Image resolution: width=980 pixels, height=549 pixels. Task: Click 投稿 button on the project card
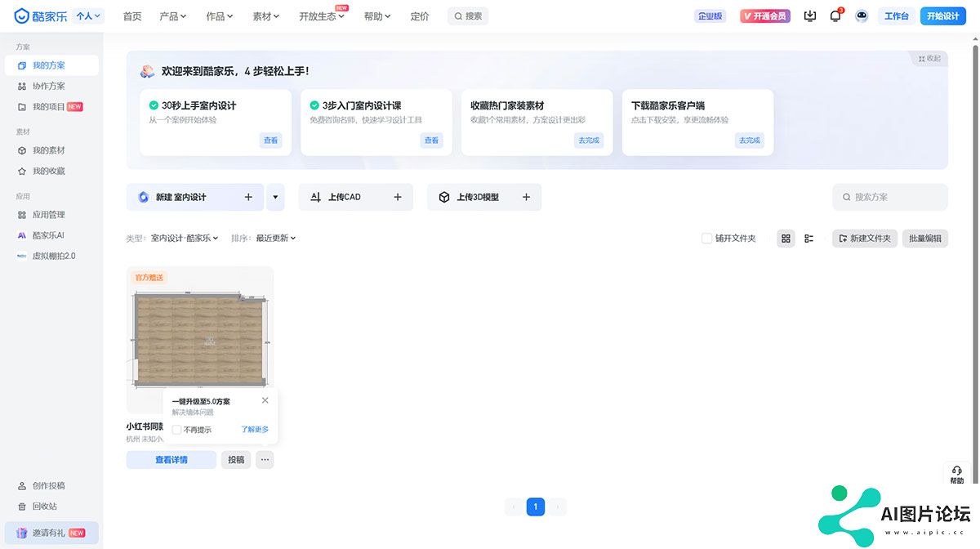(236, 460)
